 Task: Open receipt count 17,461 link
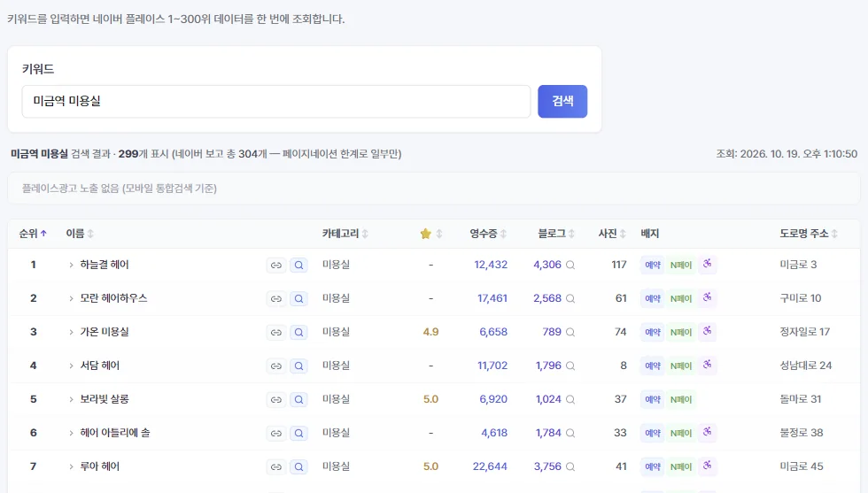pos(492,298)
